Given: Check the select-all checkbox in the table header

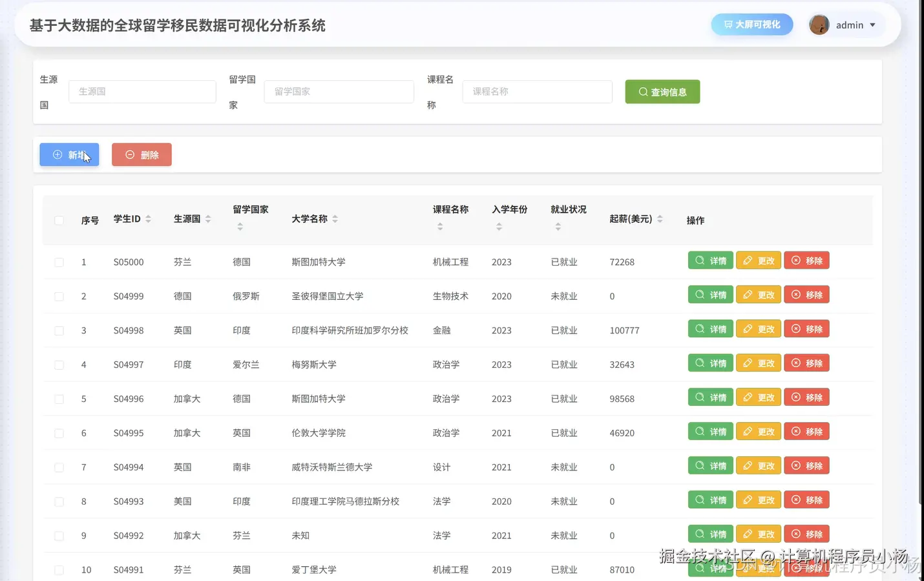Looking at the screenshot, I should 59,220.
